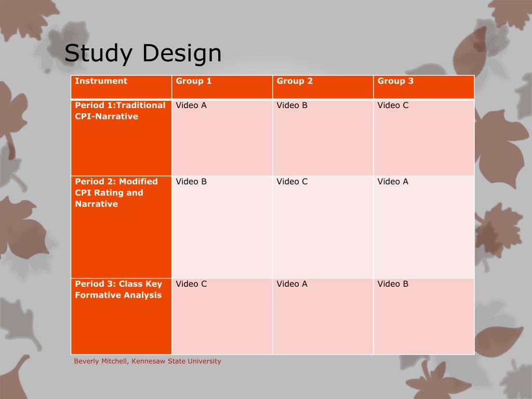The image size is (532, 399).
Task: Click 'Period 1:Traditional CPI-Narrative' row label
Action: pos(120,111)
